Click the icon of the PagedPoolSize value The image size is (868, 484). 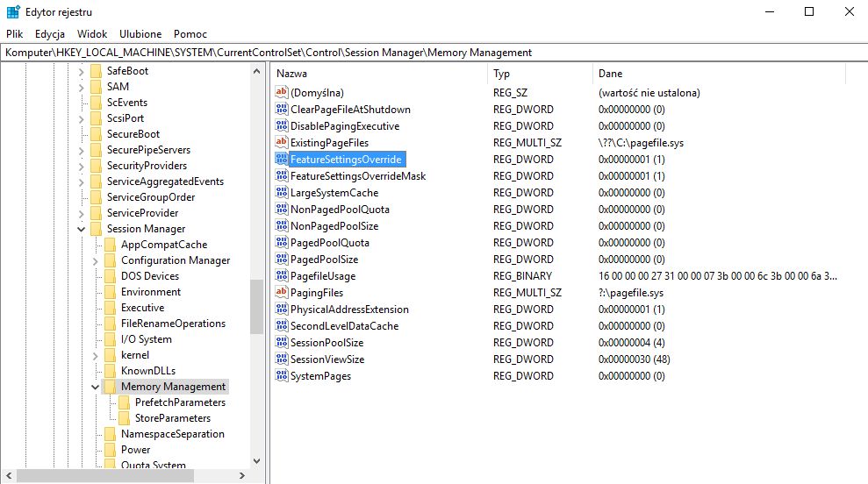click(281, 259)
